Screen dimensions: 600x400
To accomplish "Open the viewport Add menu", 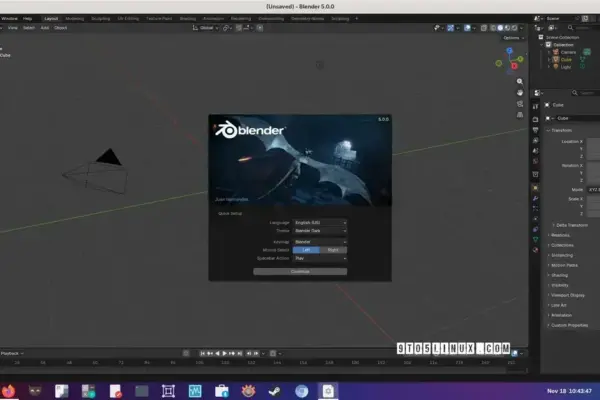I will [45, 28].
